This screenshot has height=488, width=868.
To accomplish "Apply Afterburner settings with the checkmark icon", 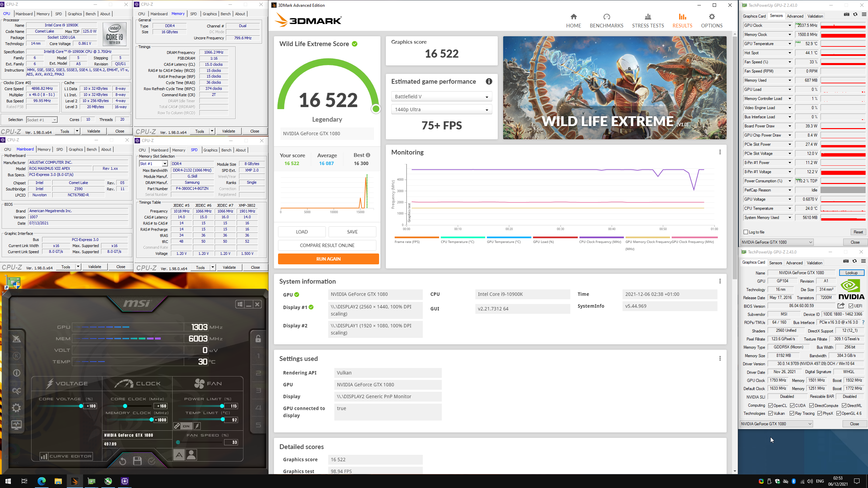I will (x=152, y=461).
